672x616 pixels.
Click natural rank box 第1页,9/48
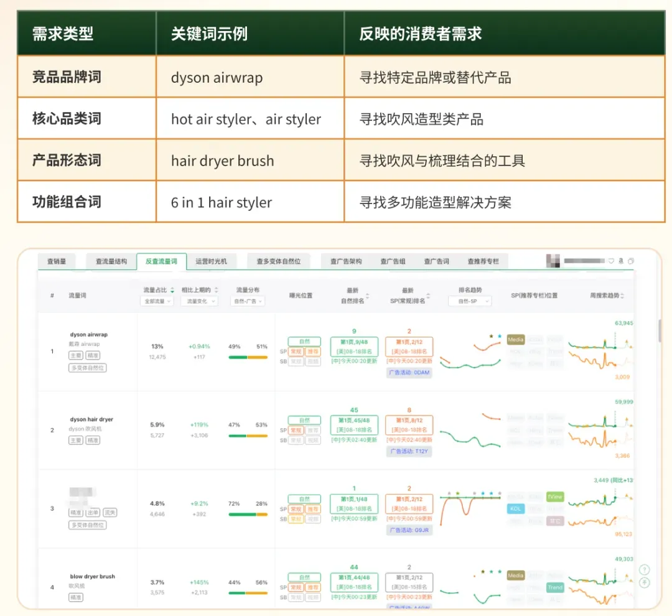click(x=354, y=347)
